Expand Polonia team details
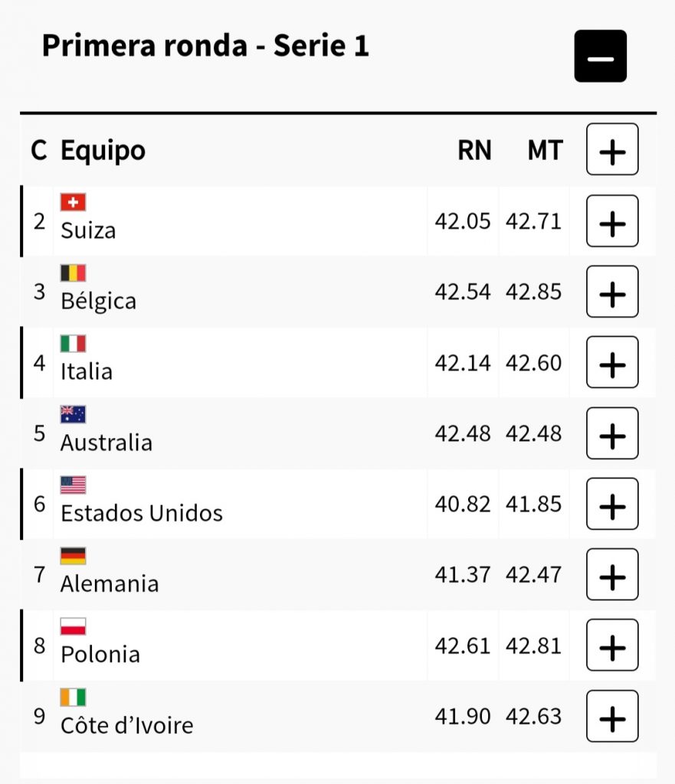 point(611,645)
